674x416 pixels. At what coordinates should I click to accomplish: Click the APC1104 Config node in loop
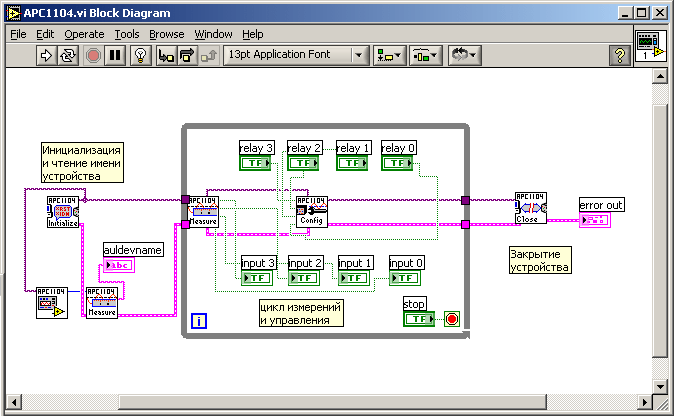pos(311,212)
